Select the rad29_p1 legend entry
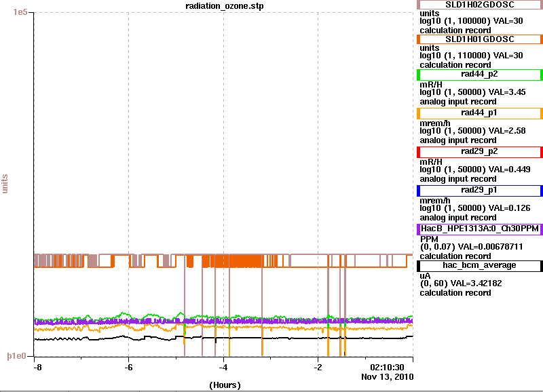 tap(480, 191)
